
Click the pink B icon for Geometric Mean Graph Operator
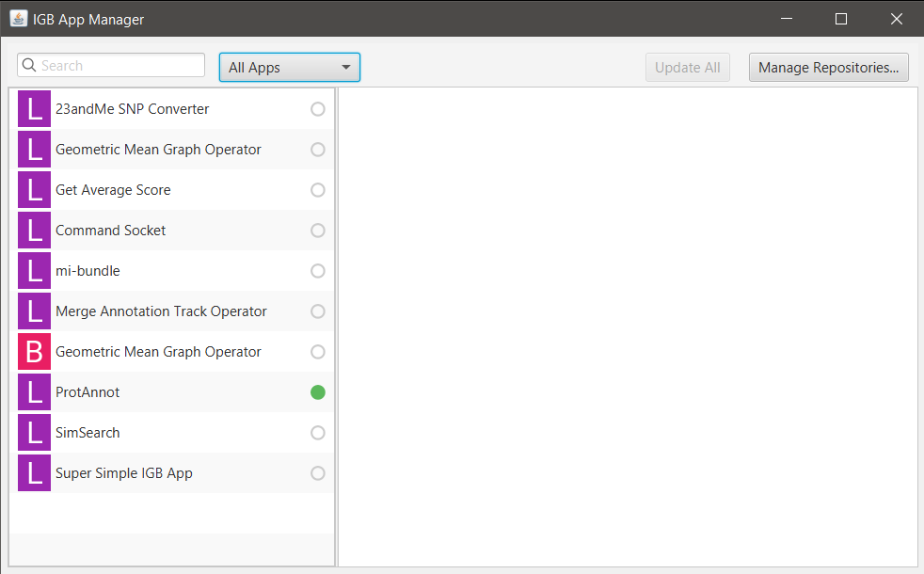[34, 352]
